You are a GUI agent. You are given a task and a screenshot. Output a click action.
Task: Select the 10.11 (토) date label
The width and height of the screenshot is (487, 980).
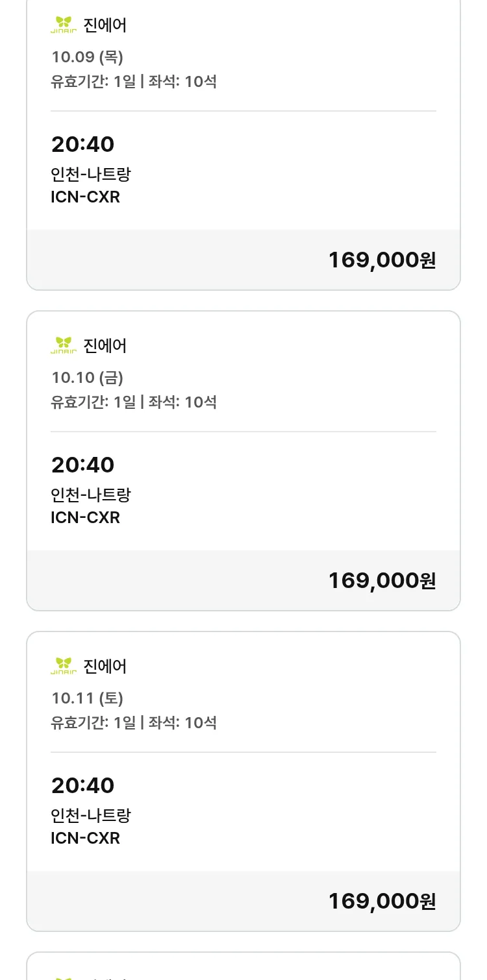(88, 698)
